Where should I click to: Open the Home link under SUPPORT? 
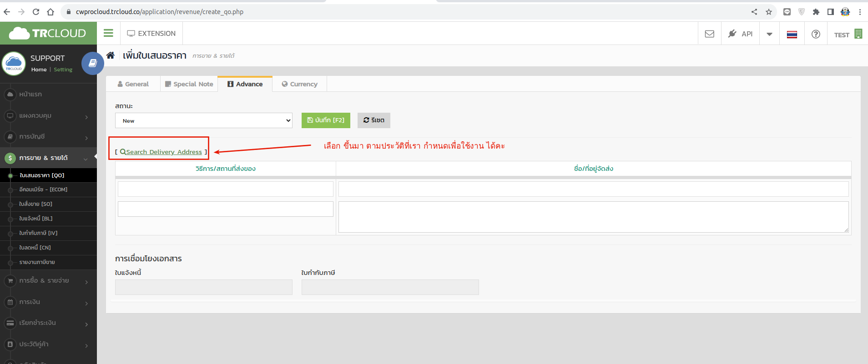coord(39,70)
